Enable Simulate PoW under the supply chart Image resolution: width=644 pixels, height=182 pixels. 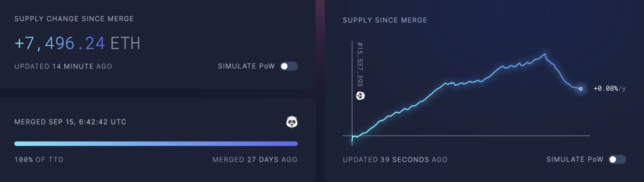coord(617,159)
